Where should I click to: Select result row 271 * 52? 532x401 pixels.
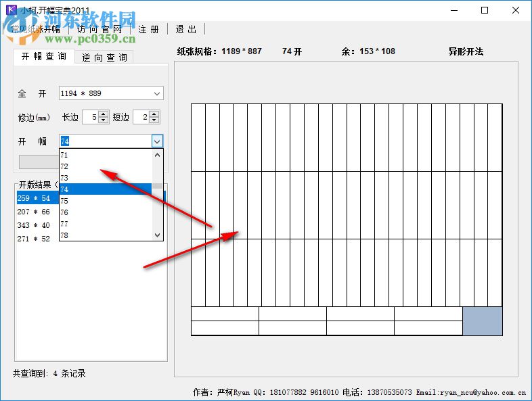pos(38,239)
